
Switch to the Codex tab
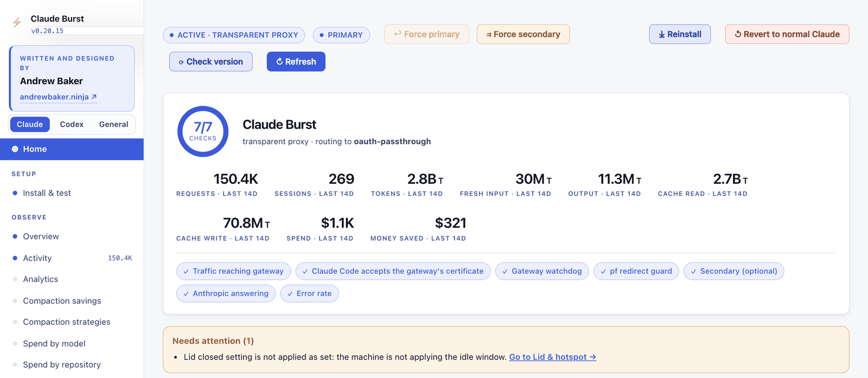pyautogui.click(x=72, y=124)
